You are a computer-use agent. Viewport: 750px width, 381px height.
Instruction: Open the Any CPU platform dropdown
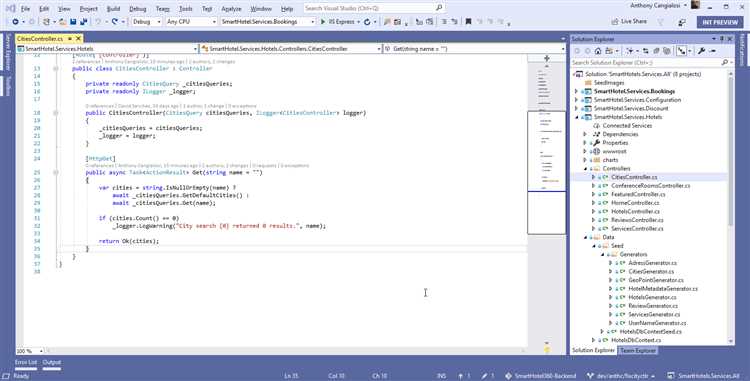[x=191, y=22]
